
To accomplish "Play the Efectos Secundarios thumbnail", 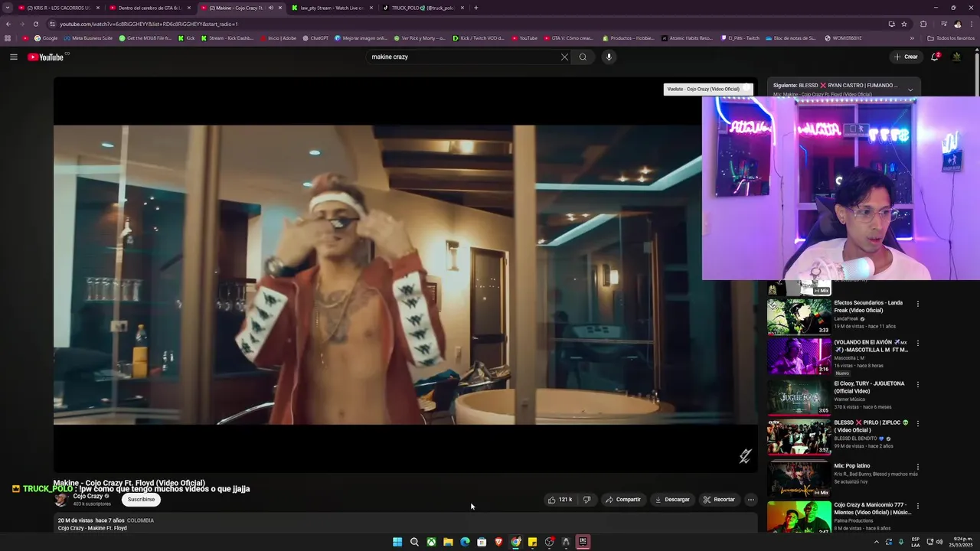I will coord(799,316).
